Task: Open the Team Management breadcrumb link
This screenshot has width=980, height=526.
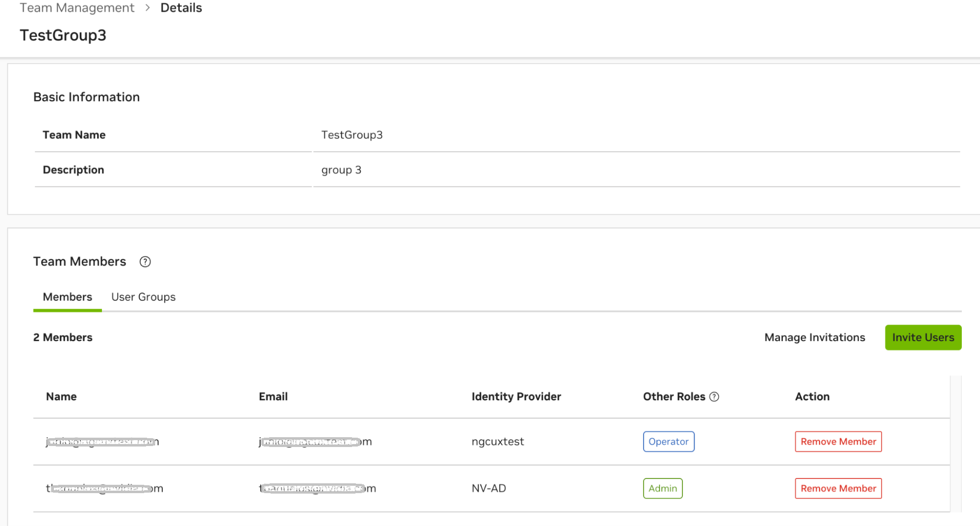Action: point(76,7)
